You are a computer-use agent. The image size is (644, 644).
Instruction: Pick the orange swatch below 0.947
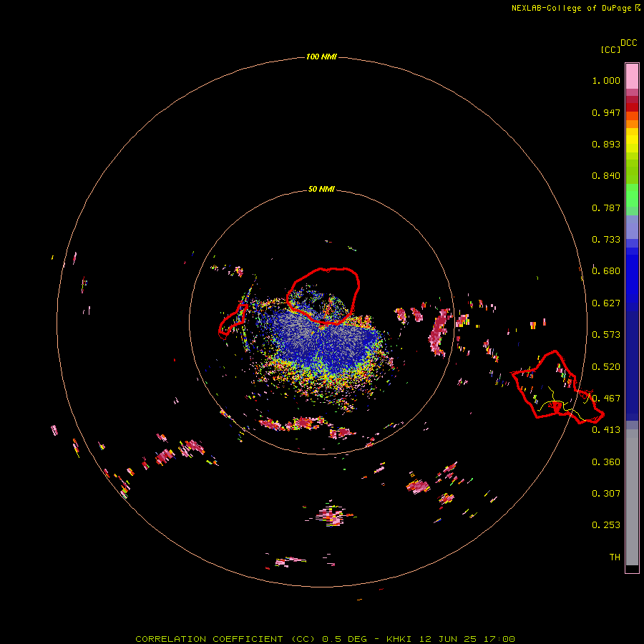point(632,124)
